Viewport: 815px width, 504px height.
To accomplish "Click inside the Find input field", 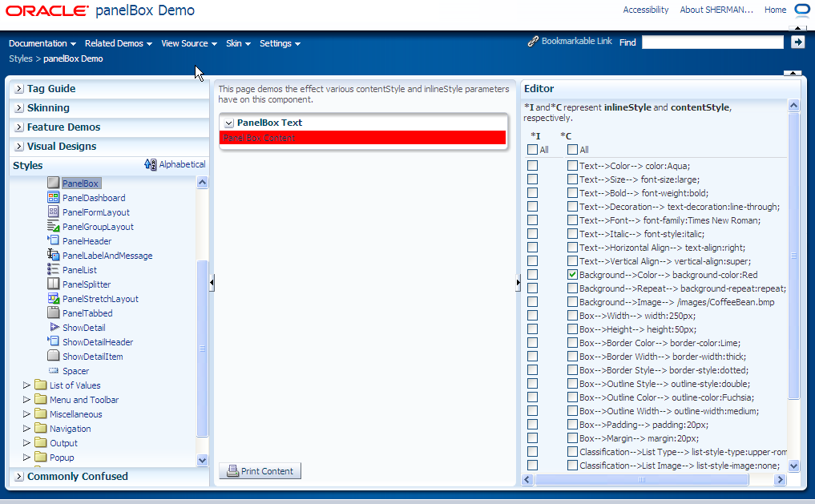I will click(712, 42).
